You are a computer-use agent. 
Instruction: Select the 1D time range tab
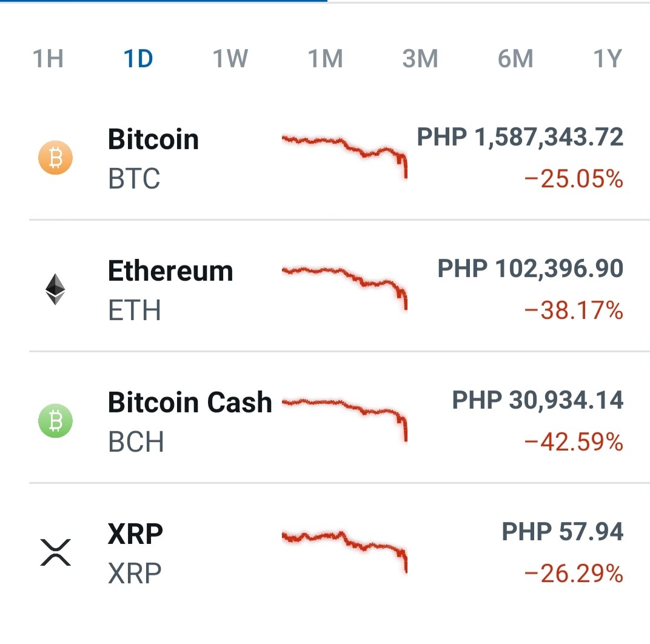pos(138,58)
